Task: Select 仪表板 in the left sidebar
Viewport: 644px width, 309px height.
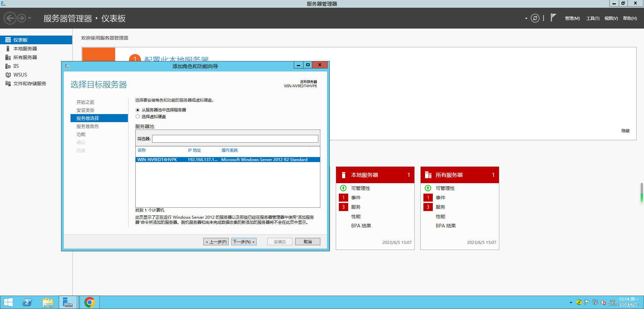Action: pos(36,40)
